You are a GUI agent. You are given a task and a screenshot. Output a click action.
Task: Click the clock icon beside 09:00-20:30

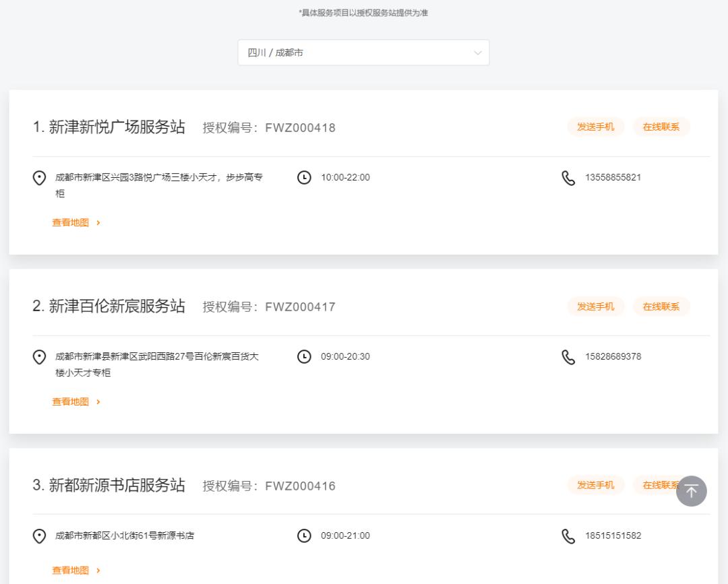pyautogui.click(x=305, y=356)
